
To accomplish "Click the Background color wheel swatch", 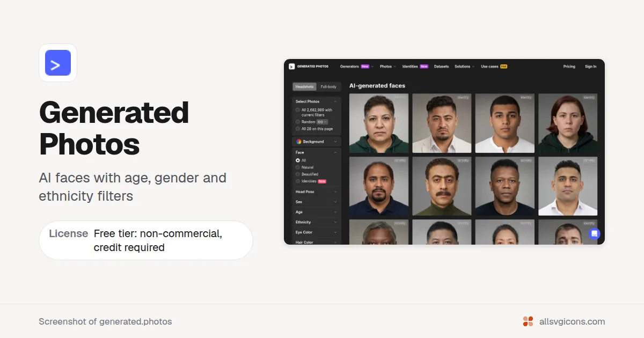I will click(x=298, y=142).
